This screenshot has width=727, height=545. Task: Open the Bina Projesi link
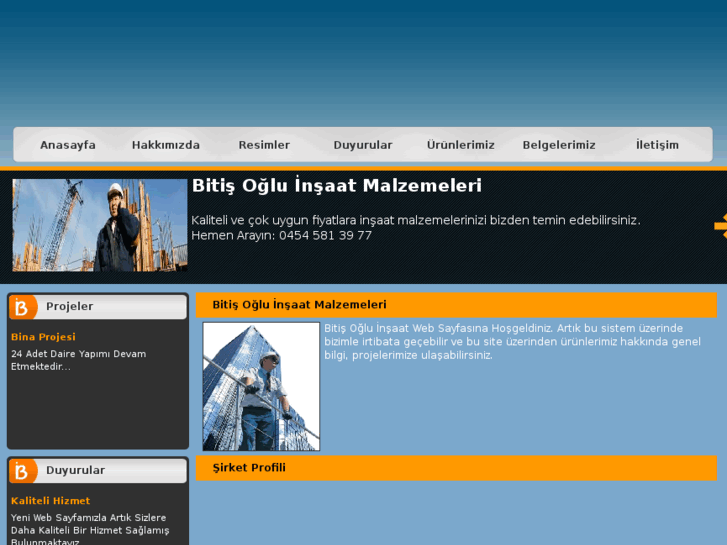click(43, 337)
